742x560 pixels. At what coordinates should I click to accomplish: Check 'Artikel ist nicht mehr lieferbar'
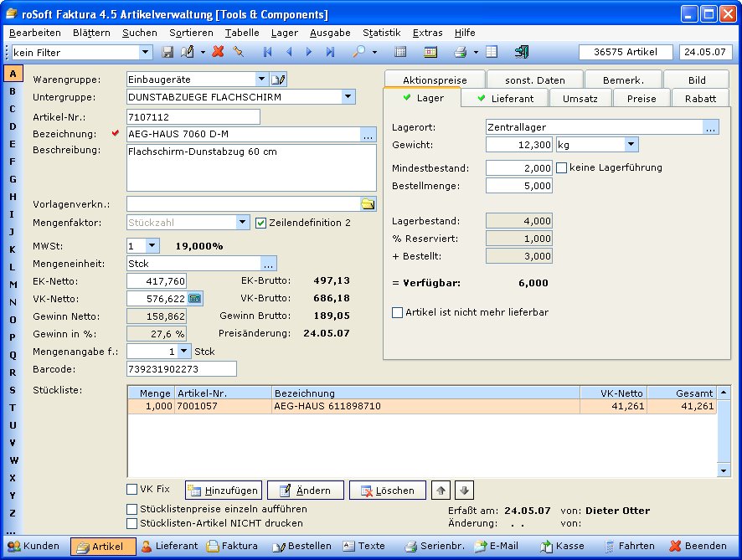coord(398,312)
